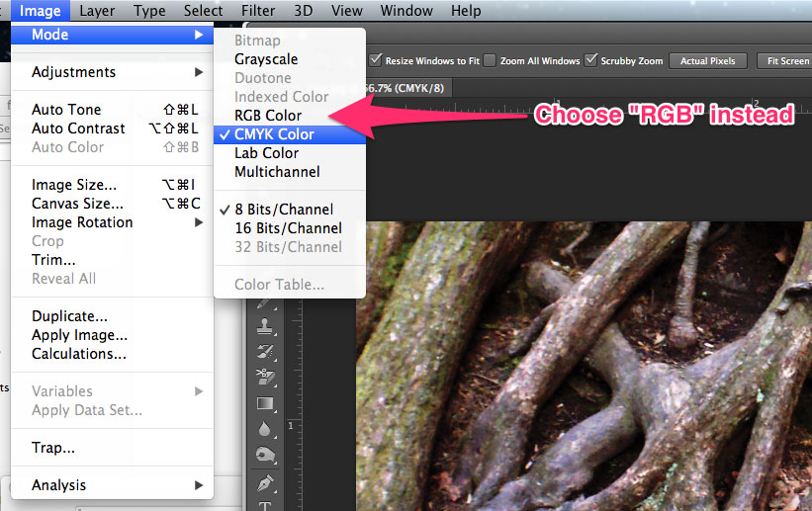This screenshot has width=812, height=511.
Task: Click the Reveal All item
Action: (x=113, y=279)
